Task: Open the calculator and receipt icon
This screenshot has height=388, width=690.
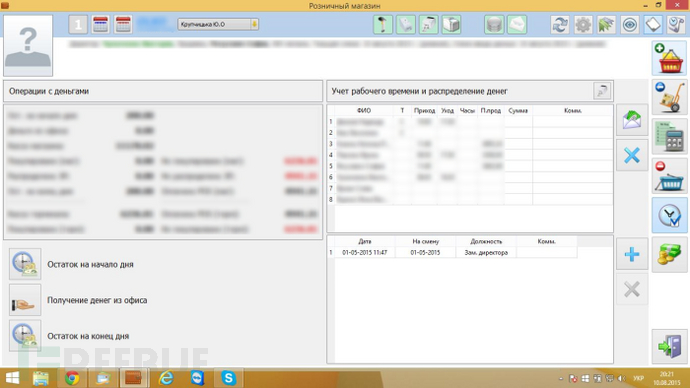Action: click(669, 136)
